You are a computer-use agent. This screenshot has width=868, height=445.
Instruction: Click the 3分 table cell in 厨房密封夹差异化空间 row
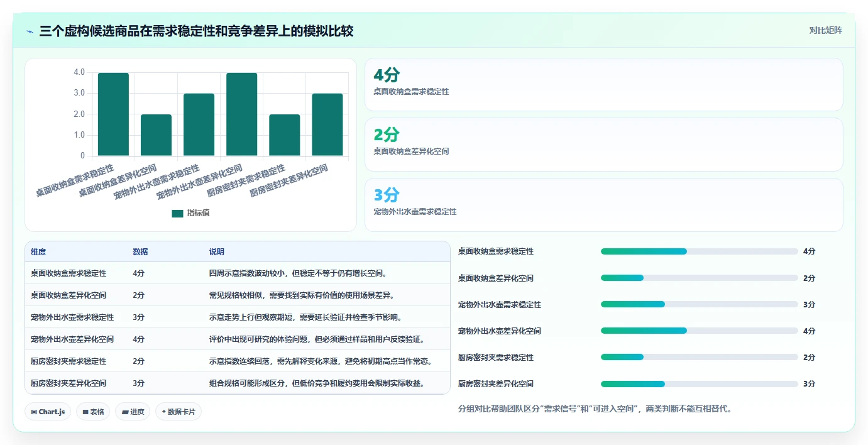coord(138,383)
